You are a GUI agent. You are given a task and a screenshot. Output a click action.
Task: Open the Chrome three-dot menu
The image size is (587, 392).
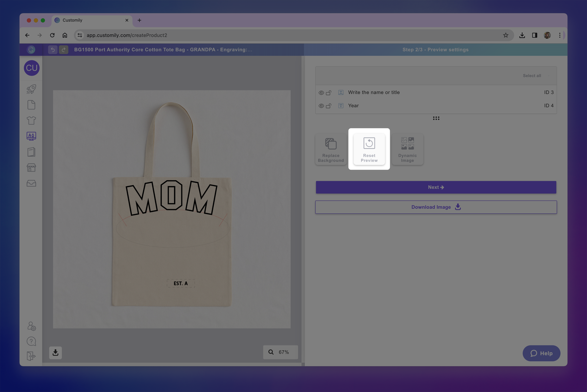click(x=559, y=35)
